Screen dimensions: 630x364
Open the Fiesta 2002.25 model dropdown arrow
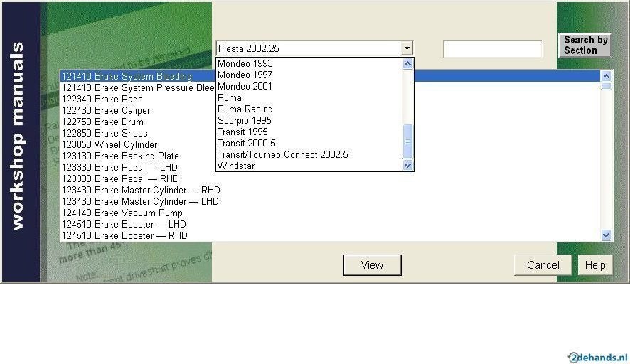(x=407, y=48)
